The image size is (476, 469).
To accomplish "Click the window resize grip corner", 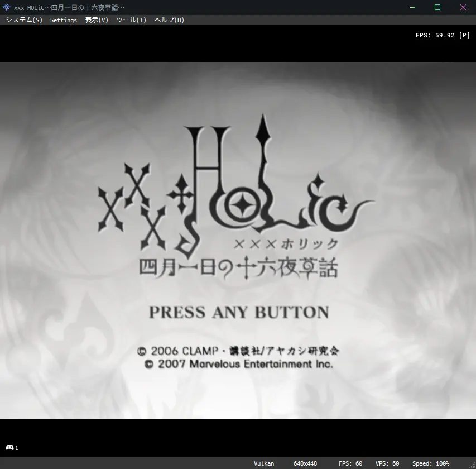I will coord(473,466).
